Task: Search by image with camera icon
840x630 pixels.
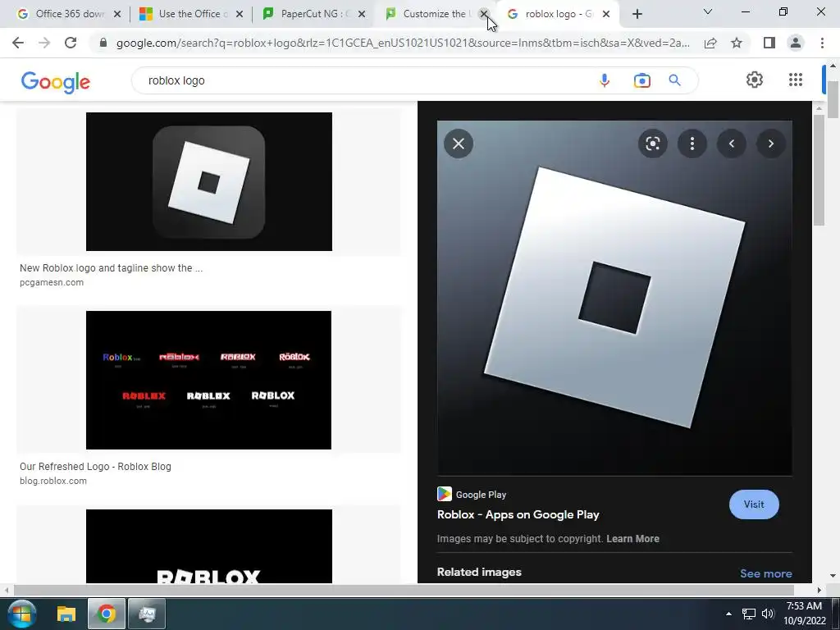Action: [x=641, y=80]
